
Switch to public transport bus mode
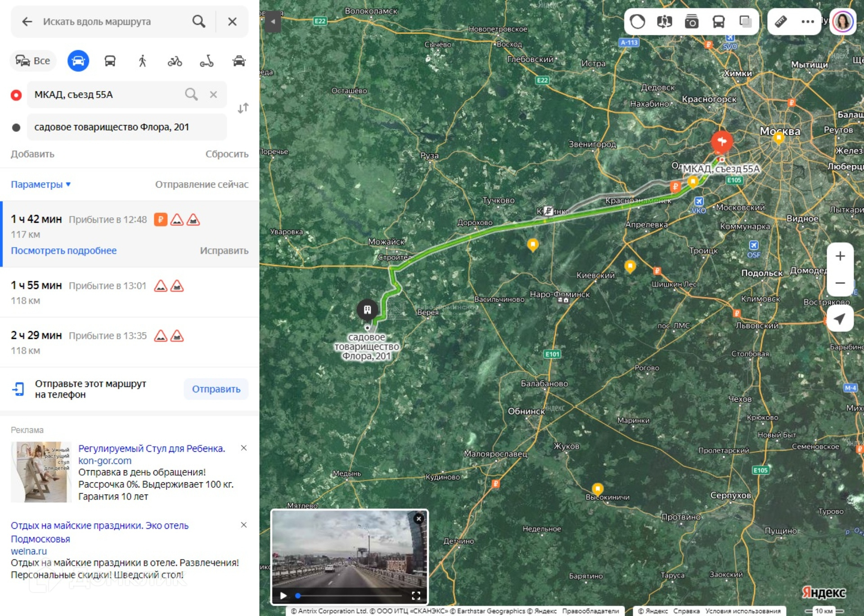click(x=110, y=61)
